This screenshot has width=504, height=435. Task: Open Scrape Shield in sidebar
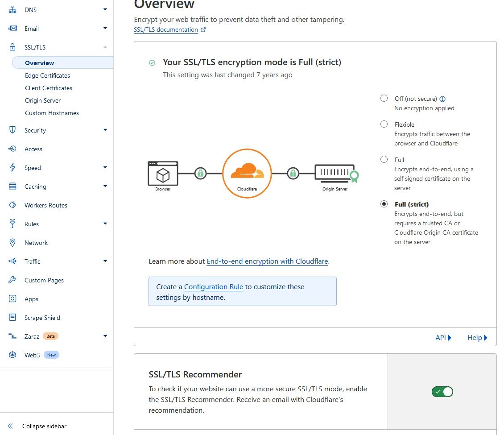(x=42, y=318)
